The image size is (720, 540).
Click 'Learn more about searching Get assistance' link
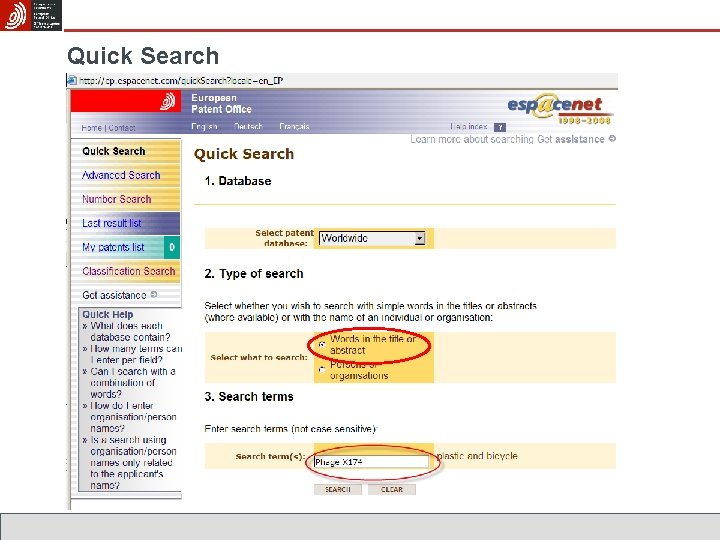coord(507,139)
